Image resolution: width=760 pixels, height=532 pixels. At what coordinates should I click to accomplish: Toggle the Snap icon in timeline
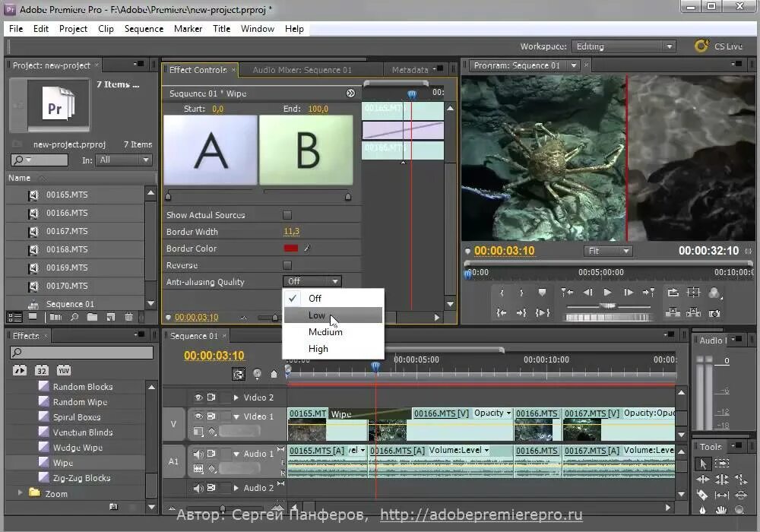click(x=239, y=374)
